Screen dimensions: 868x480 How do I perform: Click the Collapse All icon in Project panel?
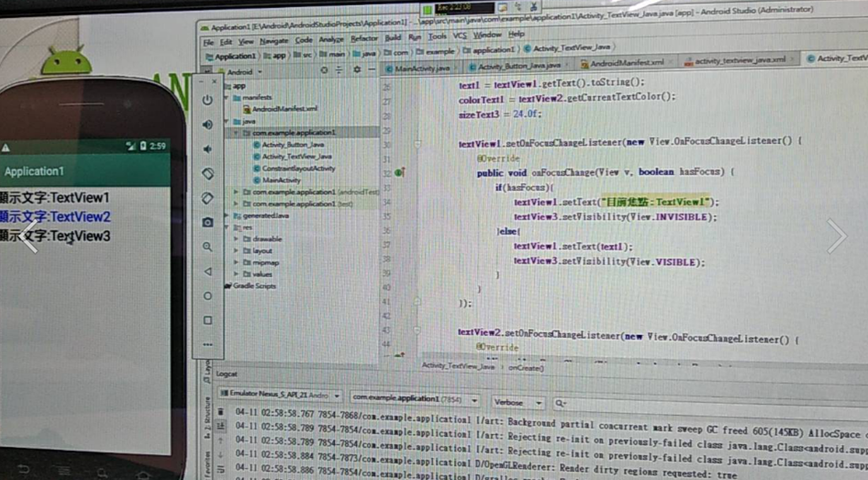pos(340,70)
